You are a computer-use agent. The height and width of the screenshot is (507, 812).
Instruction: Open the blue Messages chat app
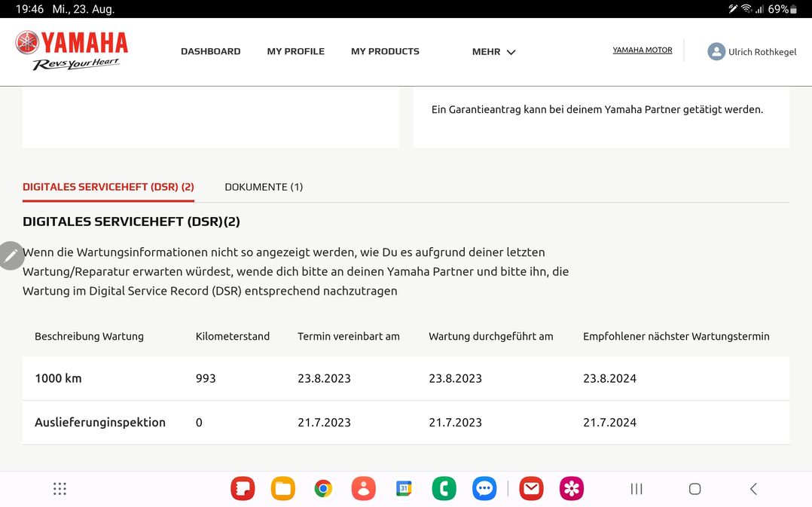[484, 489]
